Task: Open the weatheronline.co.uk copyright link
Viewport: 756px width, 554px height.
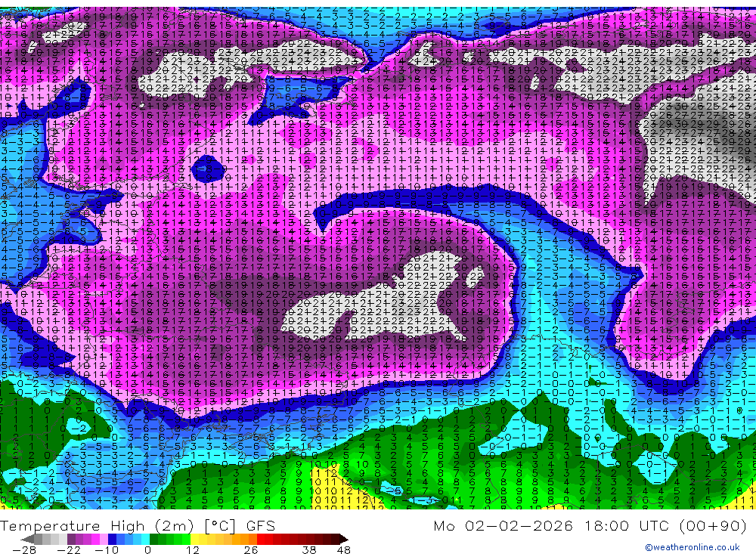Action: point(692,547)
